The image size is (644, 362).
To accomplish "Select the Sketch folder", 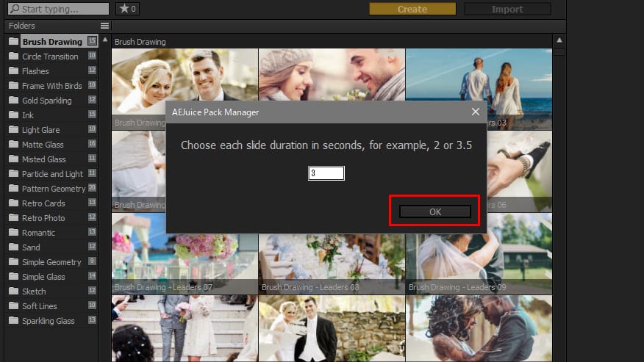I will pos(52,291).
